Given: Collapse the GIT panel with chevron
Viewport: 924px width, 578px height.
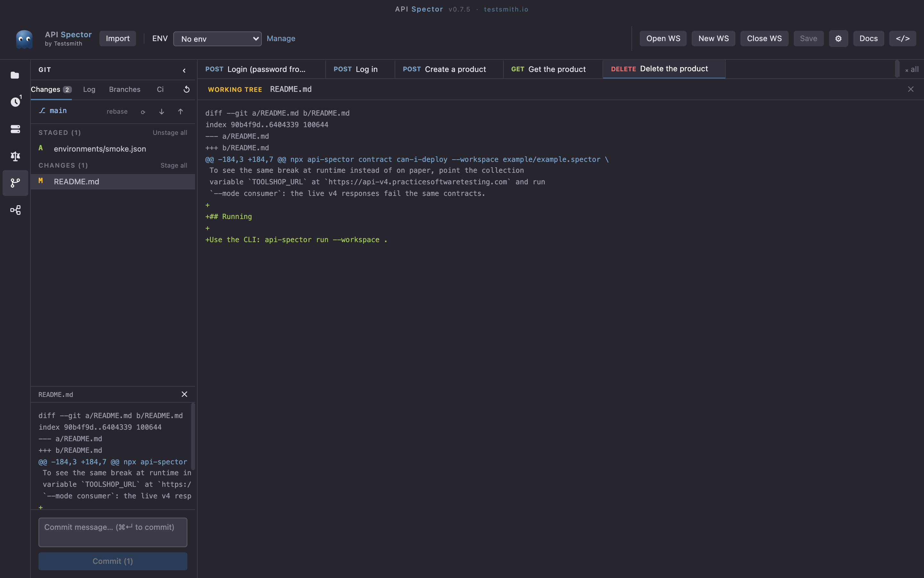Looking at the screenshot, I should point(184,70).
